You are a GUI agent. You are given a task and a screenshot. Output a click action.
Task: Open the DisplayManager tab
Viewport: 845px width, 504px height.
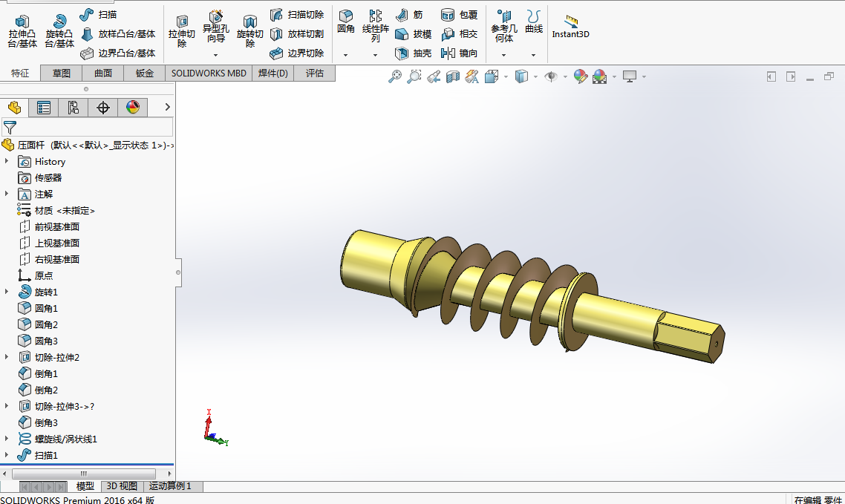[x=133, y=108]
